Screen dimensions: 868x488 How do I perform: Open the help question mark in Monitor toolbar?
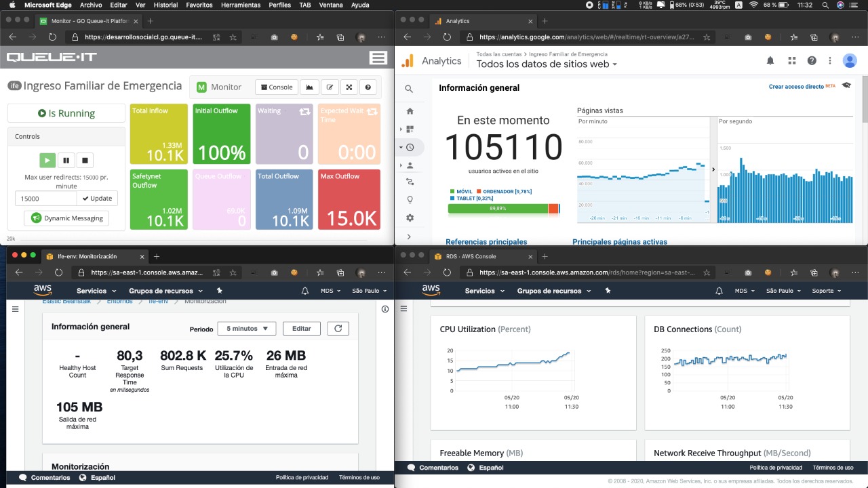click(368, 87)
